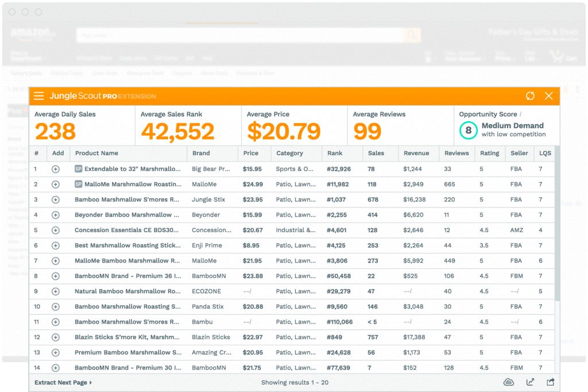Click the Panda Stix brand cell

[x=208, y=307]
